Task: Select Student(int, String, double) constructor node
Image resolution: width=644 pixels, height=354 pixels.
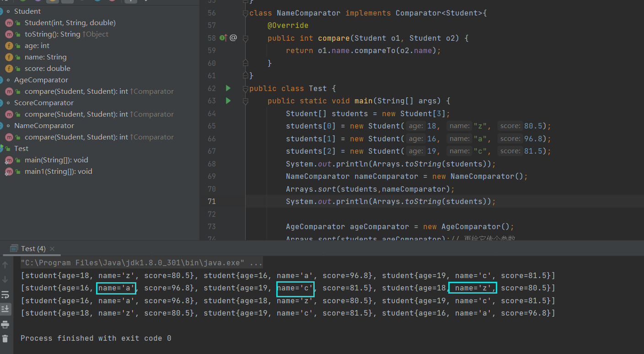Action: click(x=70, y=23)
